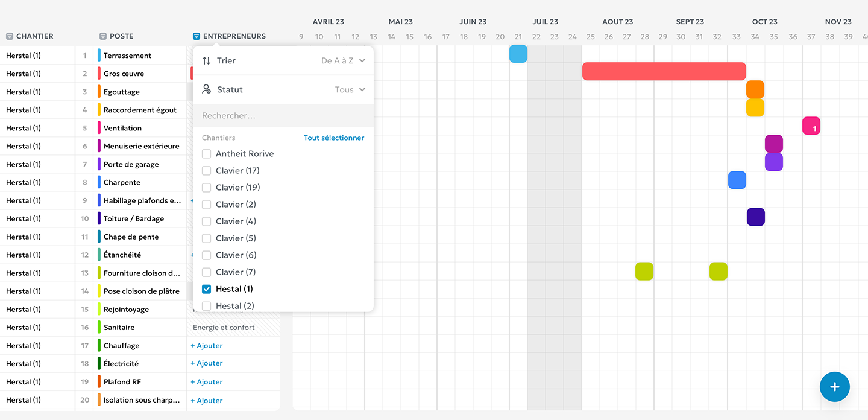Image resolution: width=868 pixels, height=420 pixels.
Task: Click the sort arrows icon beside Trier
Action: click(207, 60)
